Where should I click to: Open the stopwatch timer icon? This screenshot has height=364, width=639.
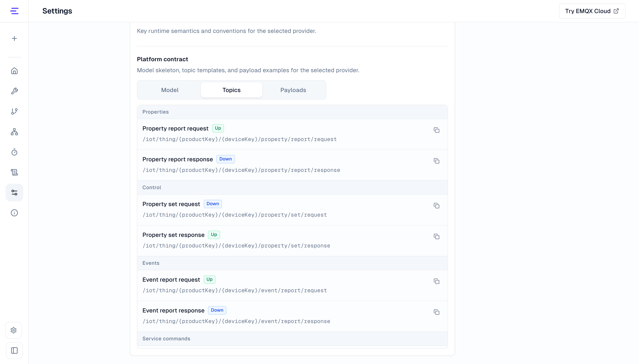14,152
